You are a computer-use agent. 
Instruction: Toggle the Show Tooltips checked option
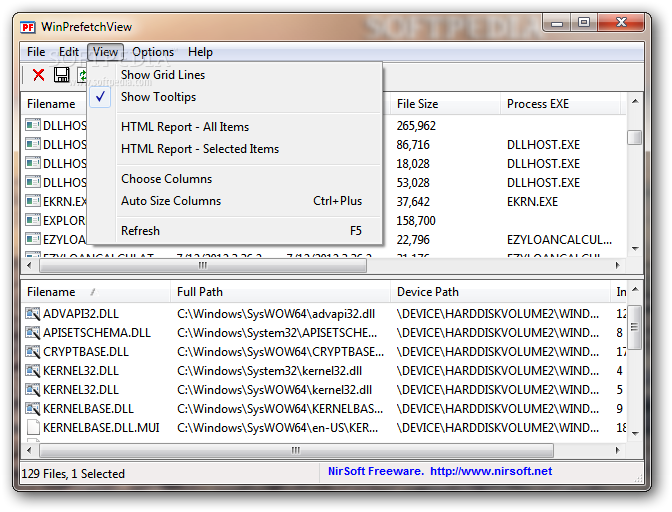[x=235, y=97]
